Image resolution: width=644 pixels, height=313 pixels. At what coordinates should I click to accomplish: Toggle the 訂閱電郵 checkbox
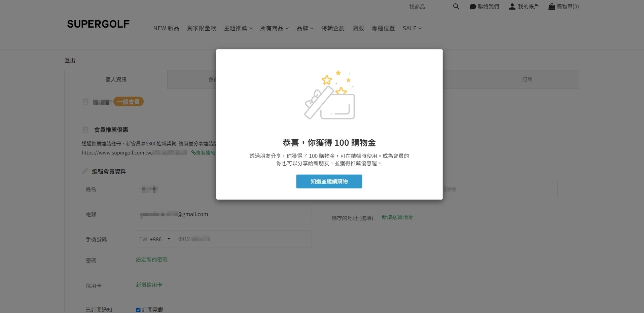pos(138,310)
